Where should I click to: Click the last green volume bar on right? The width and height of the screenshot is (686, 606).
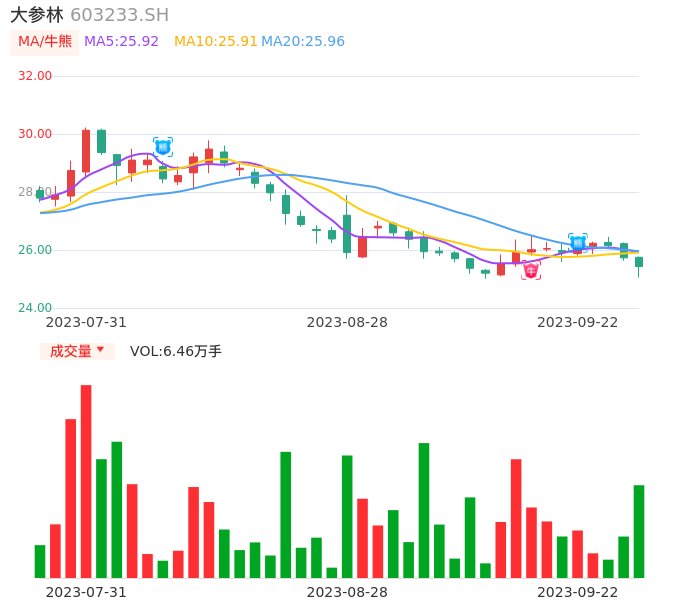pos(639,530)
